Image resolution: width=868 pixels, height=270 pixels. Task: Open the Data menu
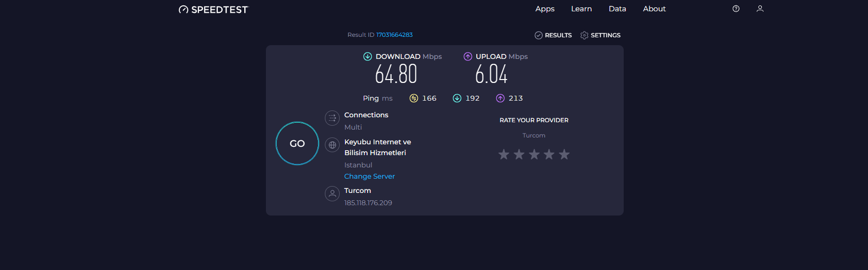tap(617, 9)
